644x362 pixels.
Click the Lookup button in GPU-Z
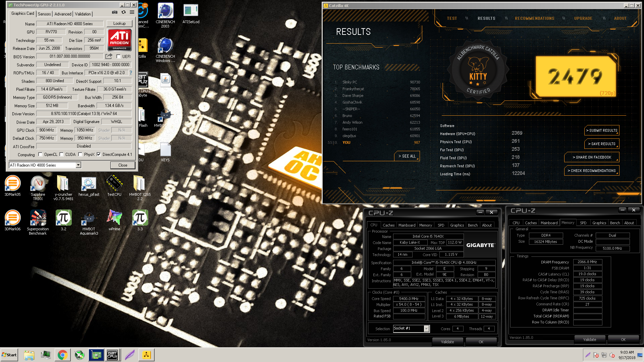(x=119, y=23)
